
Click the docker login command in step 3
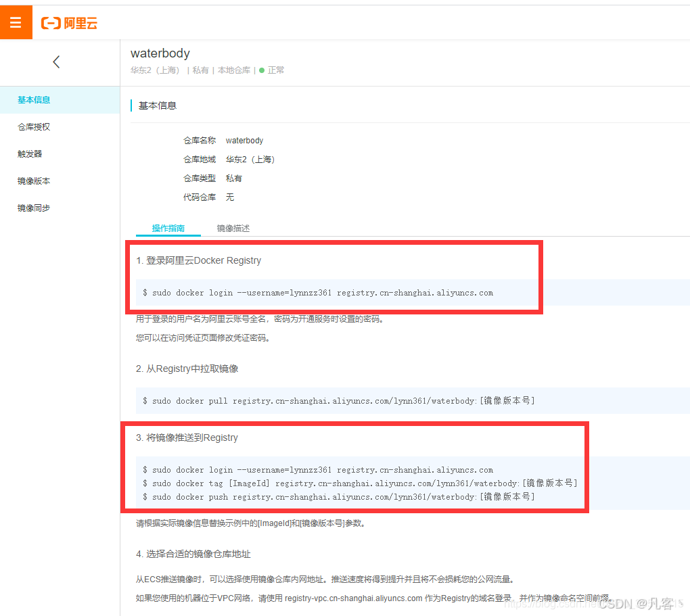click(x=318, y=470)
